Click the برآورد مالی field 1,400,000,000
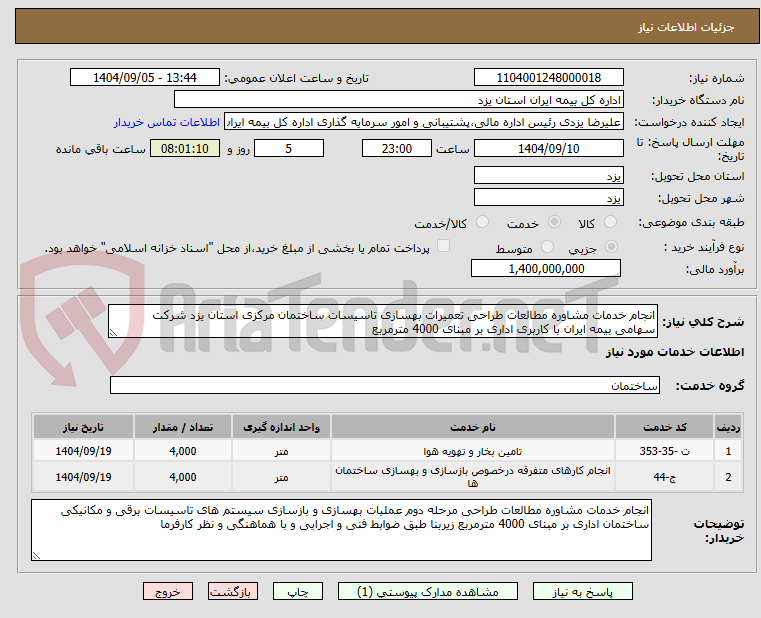 (546, 268)
